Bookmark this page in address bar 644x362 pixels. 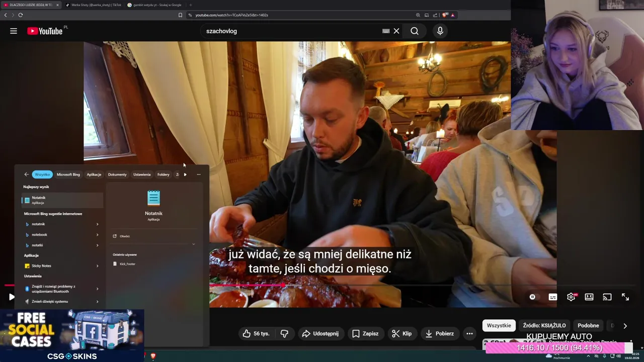tap(180, 15)
